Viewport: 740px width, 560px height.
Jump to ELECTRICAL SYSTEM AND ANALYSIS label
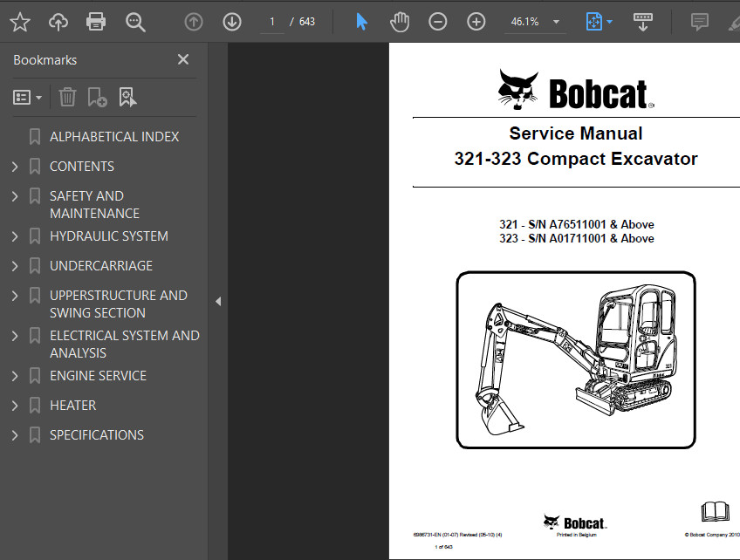tap(125, 345)
